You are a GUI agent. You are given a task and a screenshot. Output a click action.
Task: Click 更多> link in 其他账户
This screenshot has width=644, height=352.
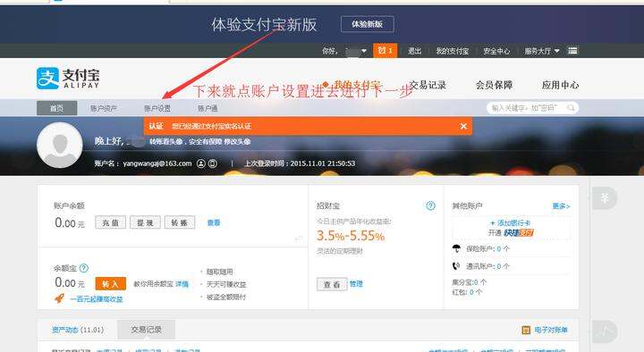pos(561,206)
